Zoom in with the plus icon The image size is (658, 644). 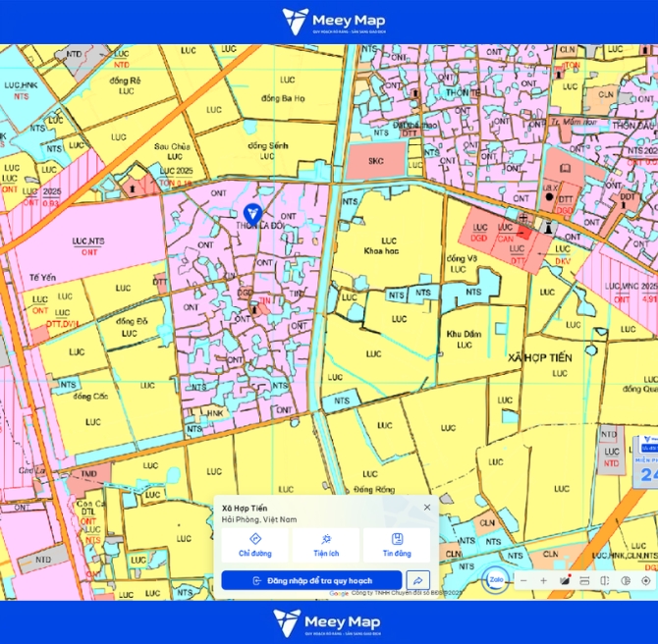(544, 580)
